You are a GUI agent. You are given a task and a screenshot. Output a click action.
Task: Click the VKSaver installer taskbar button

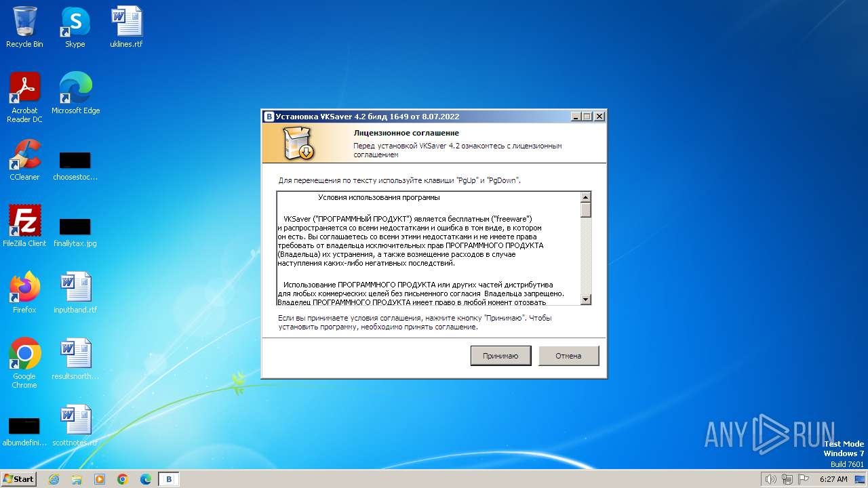(169, 479)
